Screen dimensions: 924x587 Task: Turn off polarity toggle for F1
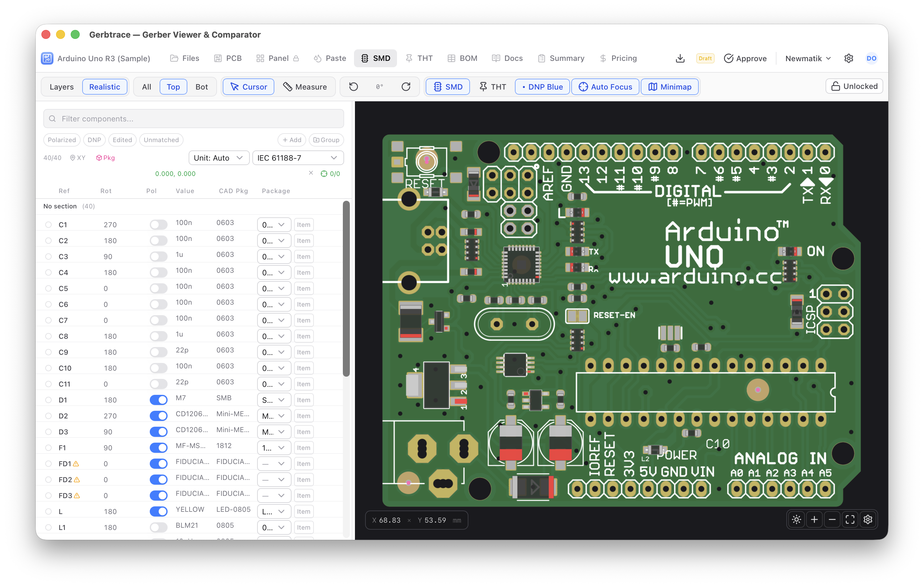[x=158, y=448]
